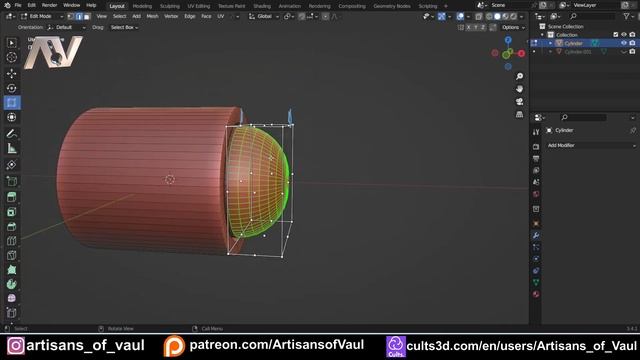Open the Orientation Default dropdown

[66, 27]
